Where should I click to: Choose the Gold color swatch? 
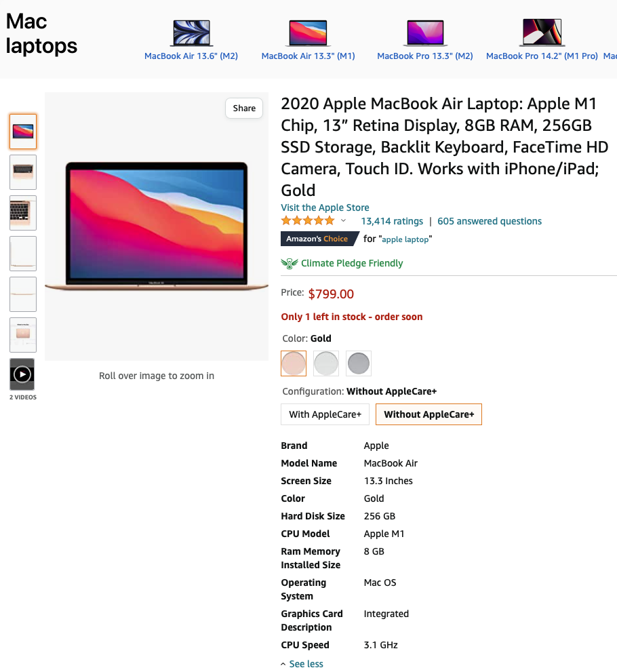(x=294, y=363)
